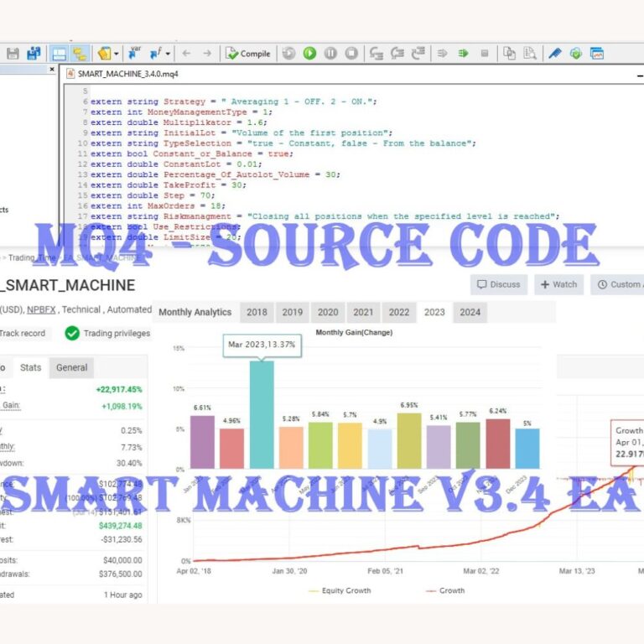Viewport: 644px width, 644px height.
Task: Click the blue Styler pen icon
Action: click(x=555, y=54)
